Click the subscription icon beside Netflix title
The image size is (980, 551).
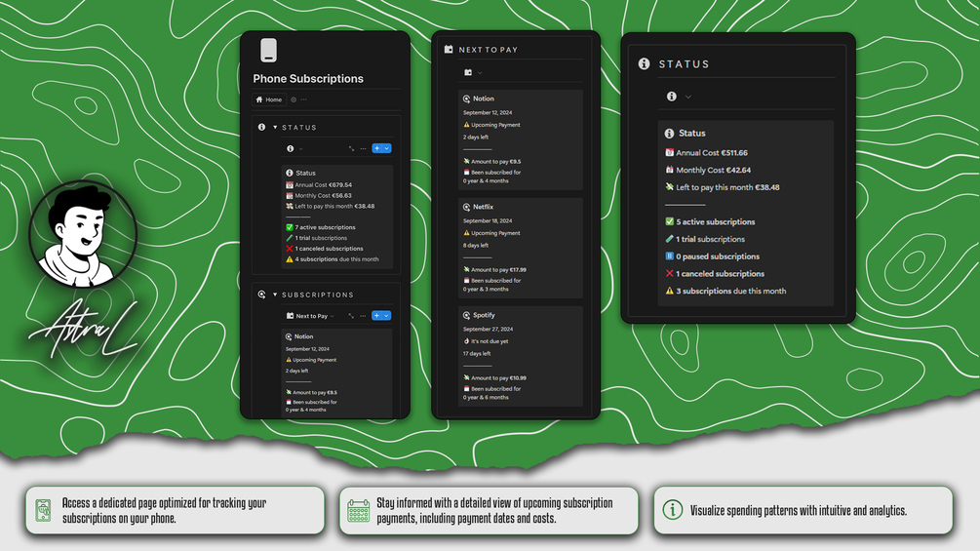(466, 207)
